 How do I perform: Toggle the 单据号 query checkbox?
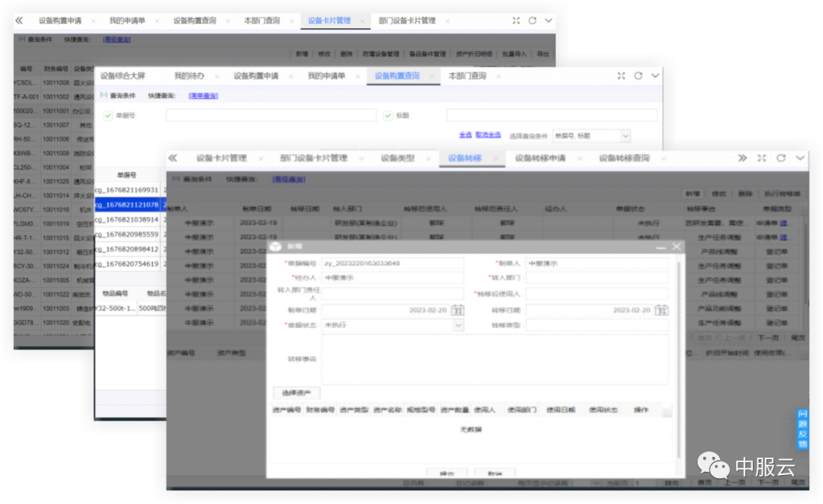coord(107,116)
